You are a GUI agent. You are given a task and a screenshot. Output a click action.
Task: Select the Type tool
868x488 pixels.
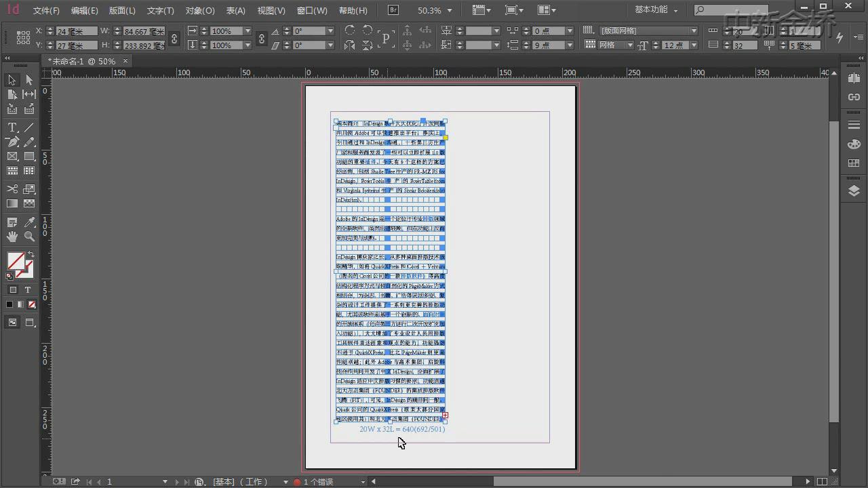12,127
